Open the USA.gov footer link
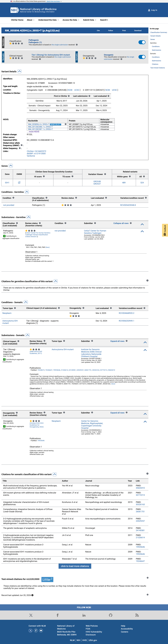The width and height of the screenshot is (168, 644). pos(93,640)
